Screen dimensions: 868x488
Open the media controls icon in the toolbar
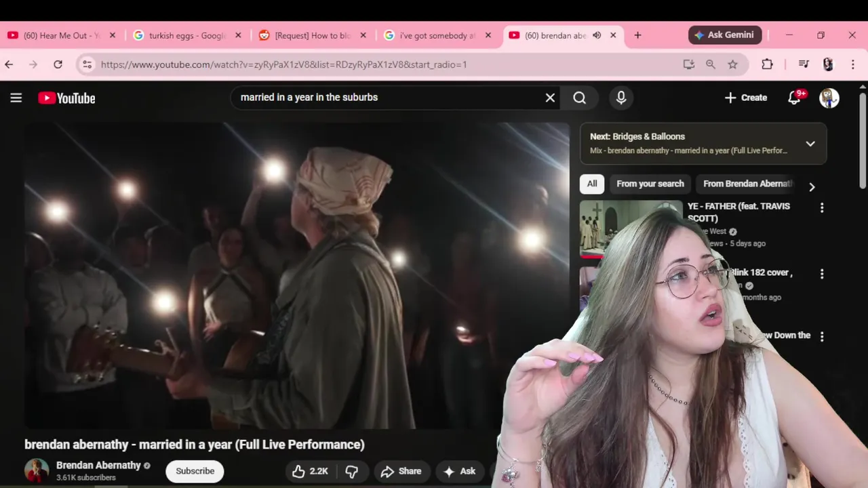click(804, 64)
